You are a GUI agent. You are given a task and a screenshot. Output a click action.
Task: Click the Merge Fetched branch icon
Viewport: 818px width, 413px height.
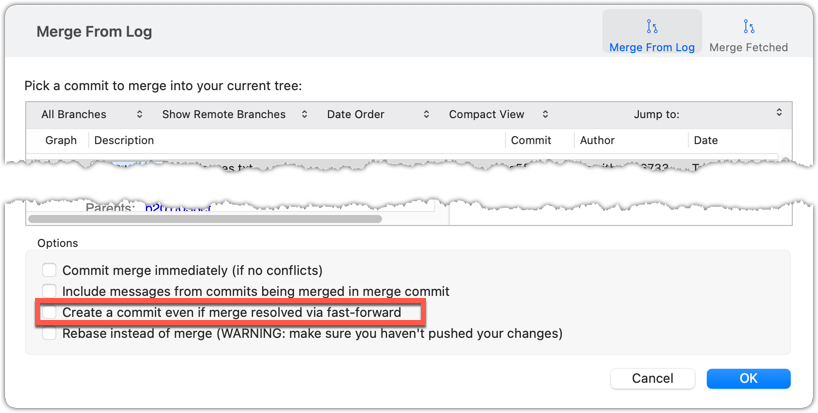(x=748, y=27)
